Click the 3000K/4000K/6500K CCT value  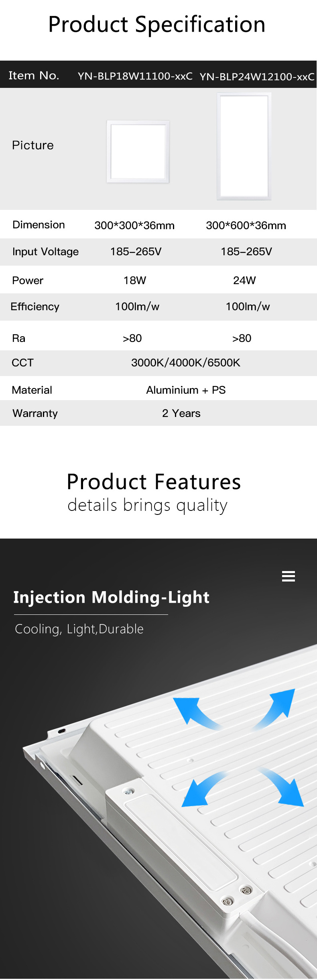coord(186,363)
